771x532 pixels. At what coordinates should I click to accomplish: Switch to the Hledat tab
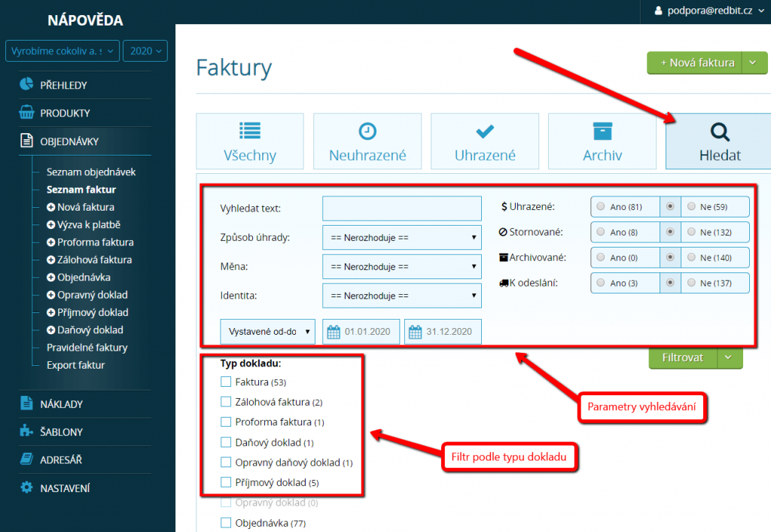coord(718,141)
